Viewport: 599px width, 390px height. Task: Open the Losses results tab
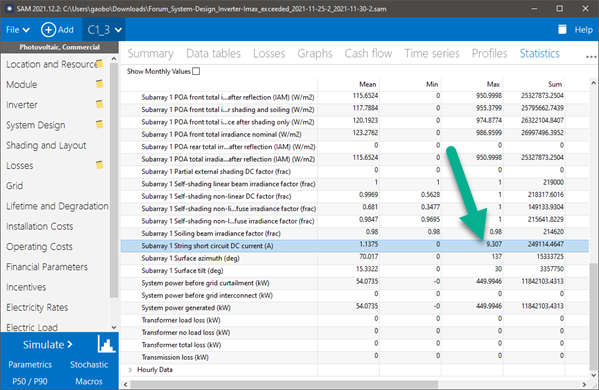pyautogui.click(x=269, y=53)
